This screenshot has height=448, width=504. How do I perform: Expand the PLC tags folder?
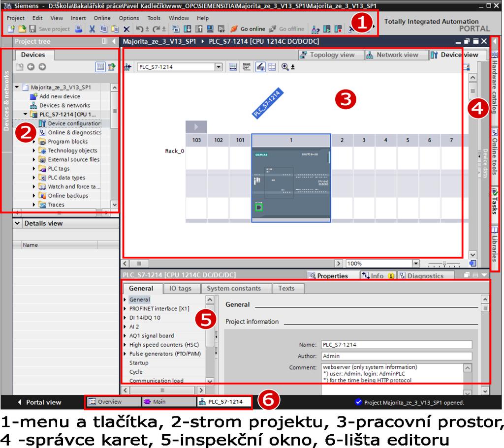(34, 168)
